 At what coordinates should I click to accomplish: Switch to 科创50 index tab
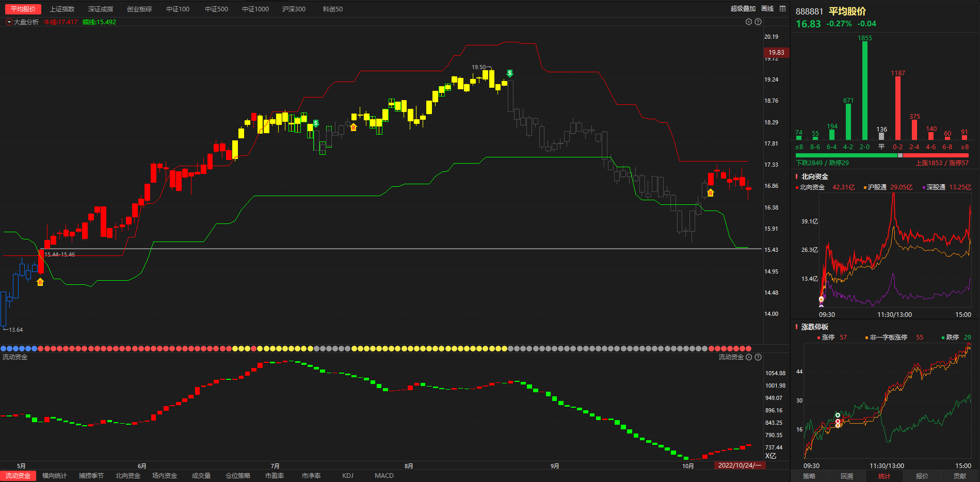click(x=333, y=9)
